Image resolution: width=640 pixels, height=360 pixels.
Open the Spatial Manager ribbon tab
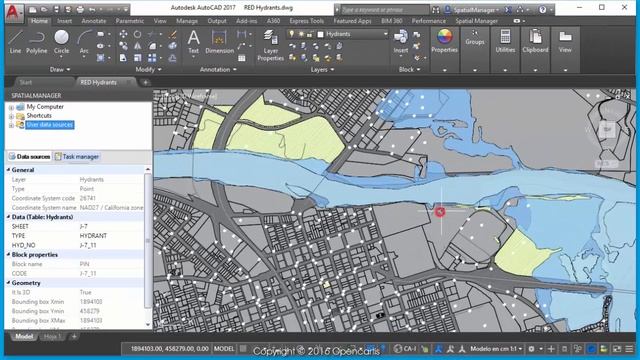(x=476, y=21)
